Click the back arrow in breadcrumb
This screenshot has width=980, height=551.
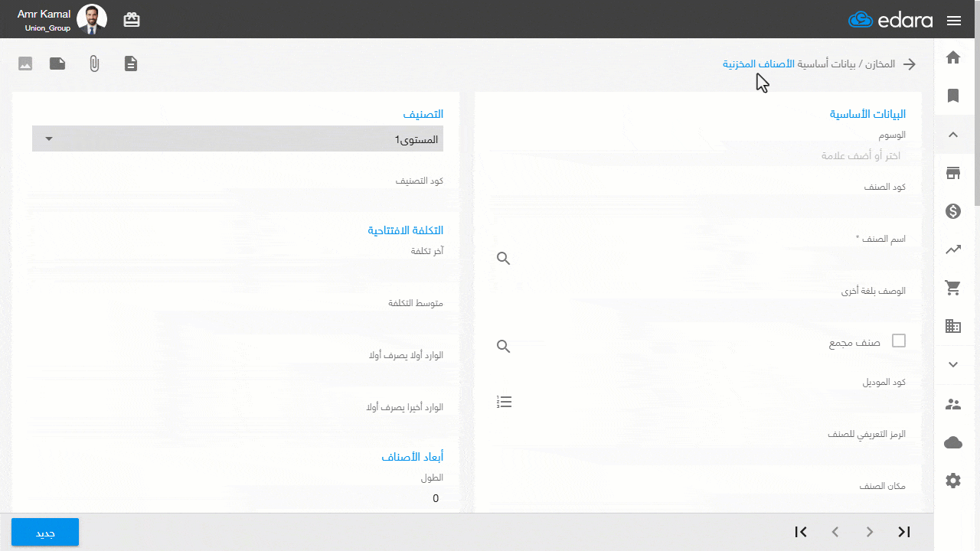click(910, 64)
